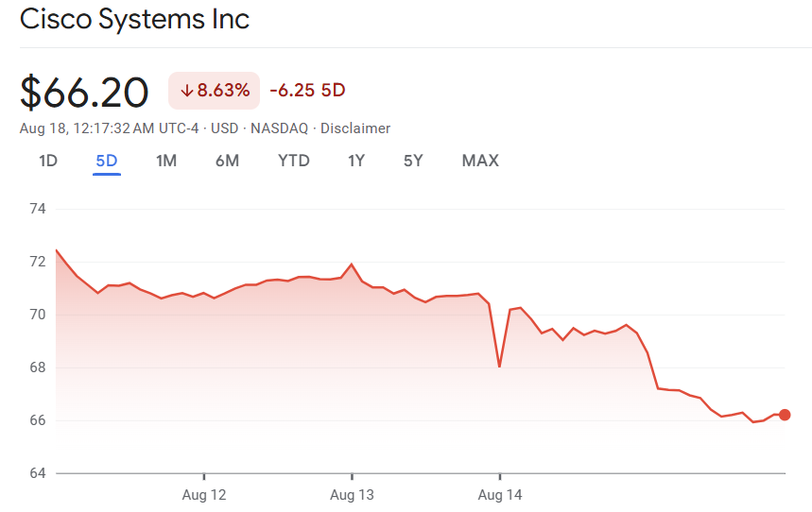
Task: Select the 5D time range tab
Action: [107, 161]
